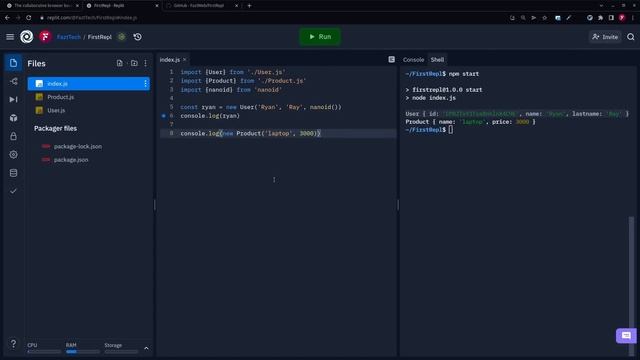The width and height of the screenshot is (640, 360).
Task: Select the index.js editor tab
Action: pos(170,60)
